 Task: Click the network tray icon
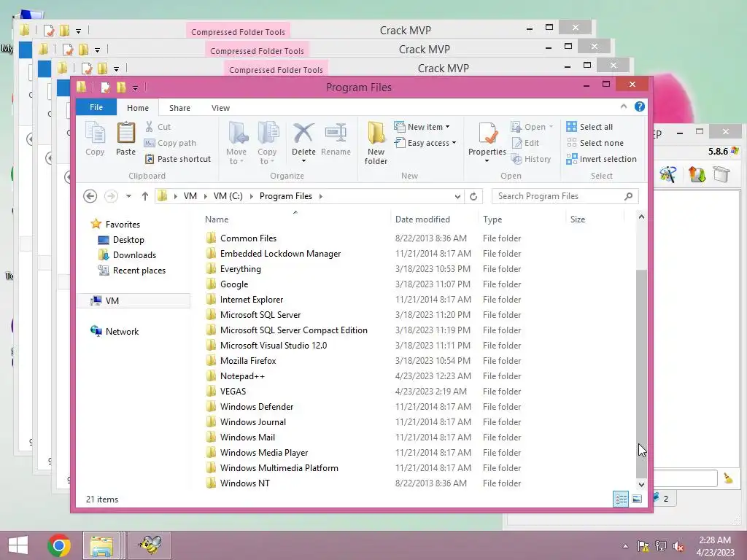click(661, 547)
